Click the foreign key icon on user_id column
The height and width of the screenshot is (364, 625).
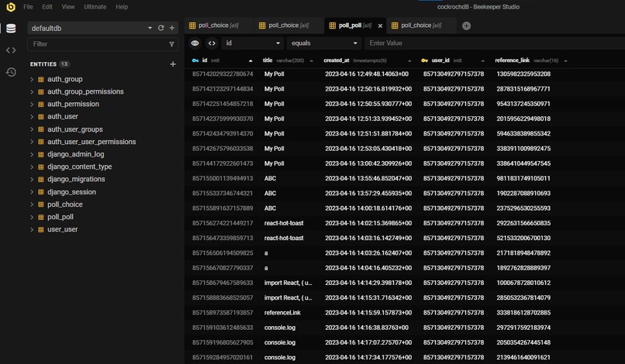click(x=424, y=60)
